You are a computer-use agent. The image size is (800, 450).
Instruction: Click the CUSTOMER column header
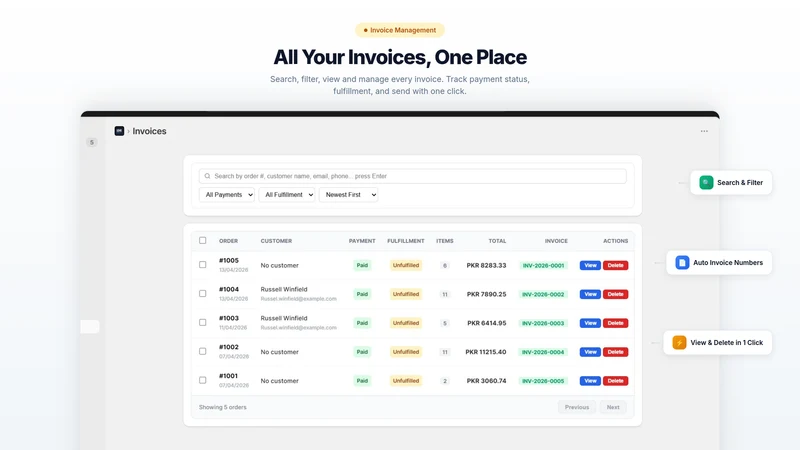tap(276, 241)
